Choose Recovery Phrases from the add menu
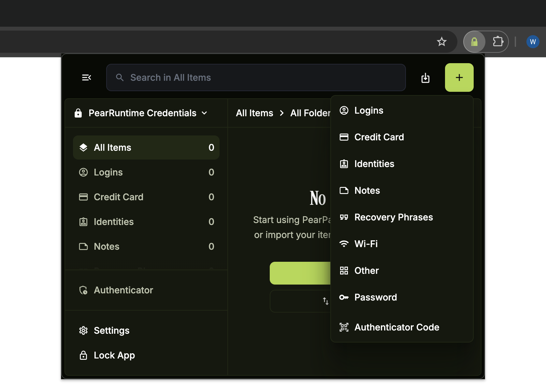 coord(402,217)
